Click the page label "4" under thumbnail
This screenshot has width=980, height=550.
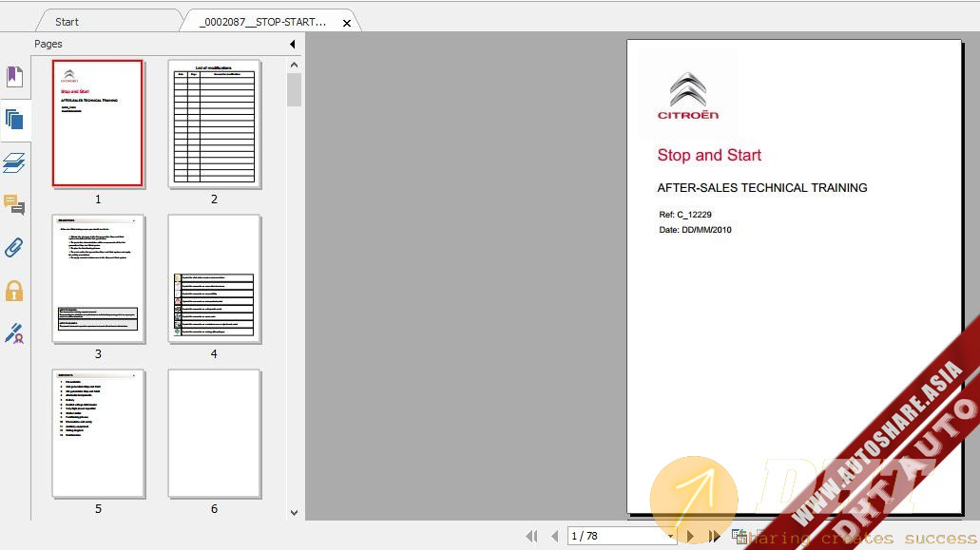(x=215, y=354)
